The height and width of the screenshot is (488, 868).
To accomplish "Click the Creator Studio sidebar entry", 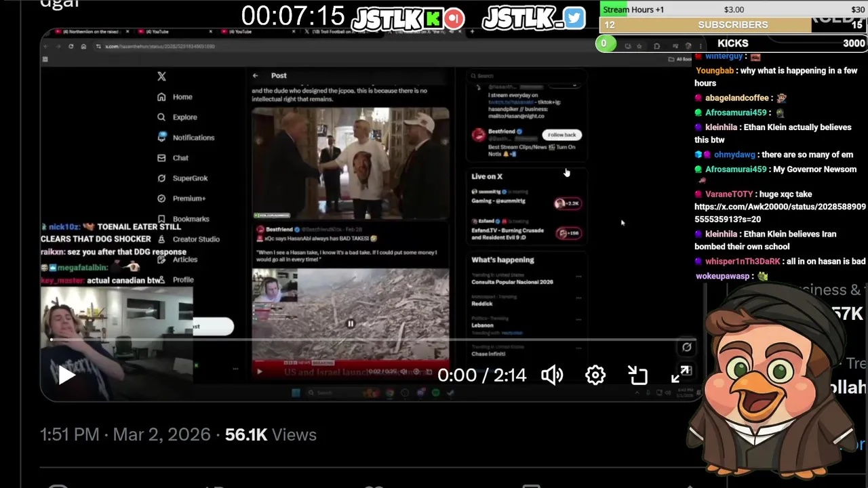I will tap(189, 239).
